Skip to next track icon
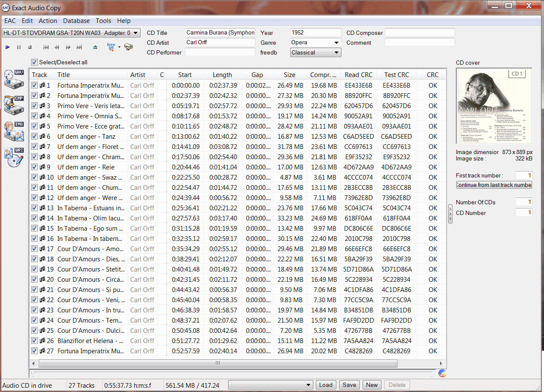 click(x=79, y=47)
